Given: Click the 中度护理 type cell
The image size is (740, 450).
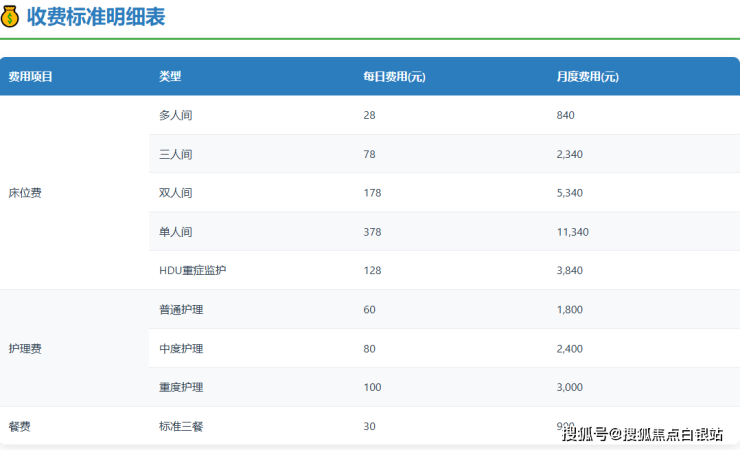Looking at the screenshot, I should coord(181,349).
